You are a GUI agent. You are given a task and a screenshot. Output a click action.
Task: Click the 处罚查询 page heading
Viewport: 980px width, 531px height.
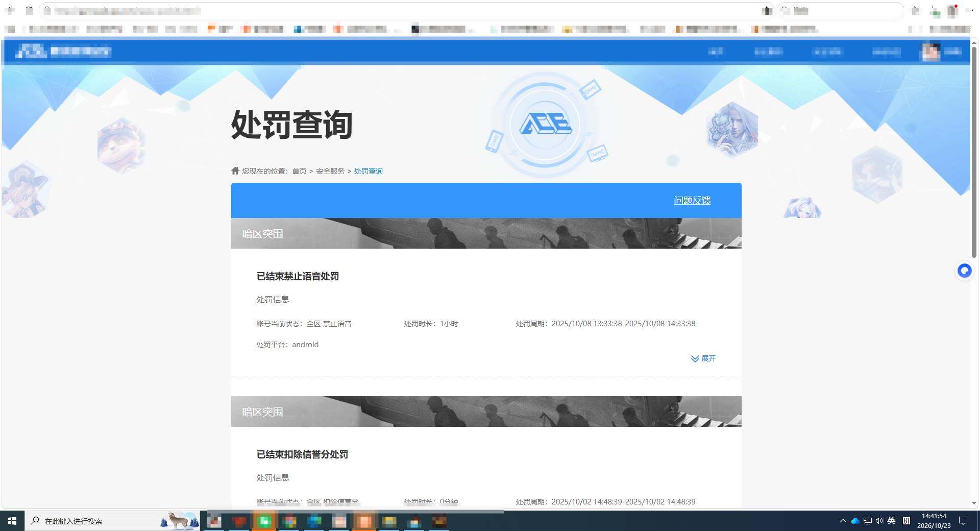click(292, 124)
